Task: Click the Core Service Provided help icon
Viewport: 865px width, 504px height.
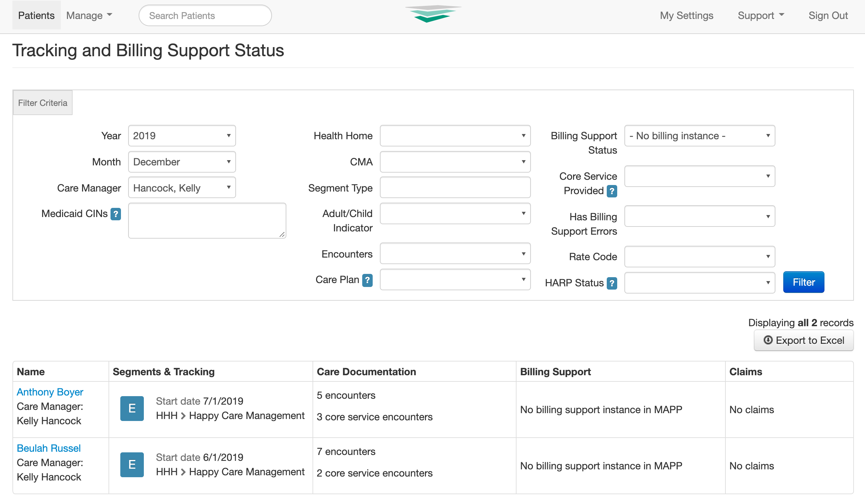Action: (612, 191)
